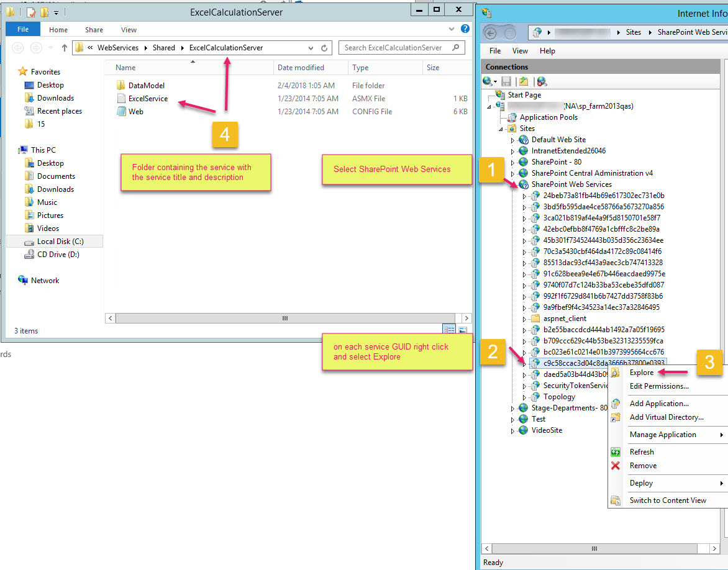Click the Save Connections disk icon

click(506, 81)
